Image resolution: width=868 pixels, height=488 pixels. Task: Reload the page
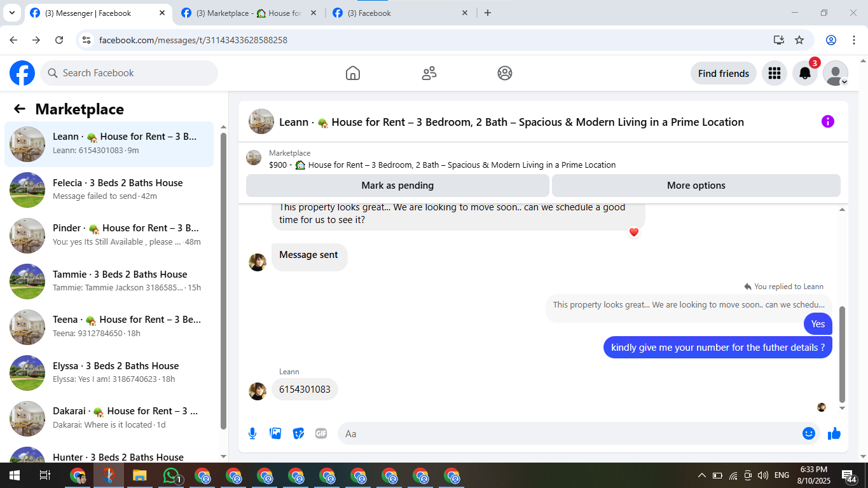coord(59,40)
